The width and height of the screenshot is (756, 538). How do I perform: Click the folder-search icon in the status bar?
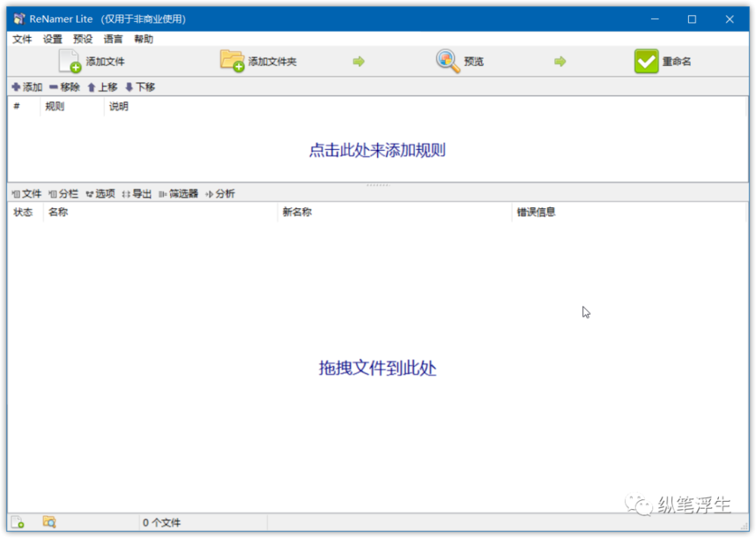(49, 522)
